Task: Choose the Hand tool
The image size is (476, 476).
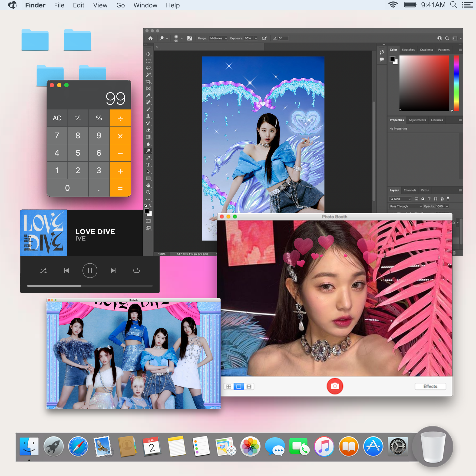Action: coord(148,185)
